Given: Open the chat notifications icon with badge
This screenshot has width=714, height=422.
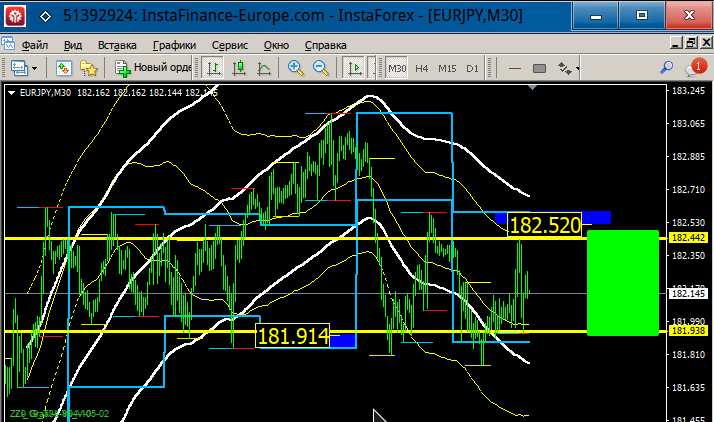Looking at the screenshot, I should coord(695,67).
